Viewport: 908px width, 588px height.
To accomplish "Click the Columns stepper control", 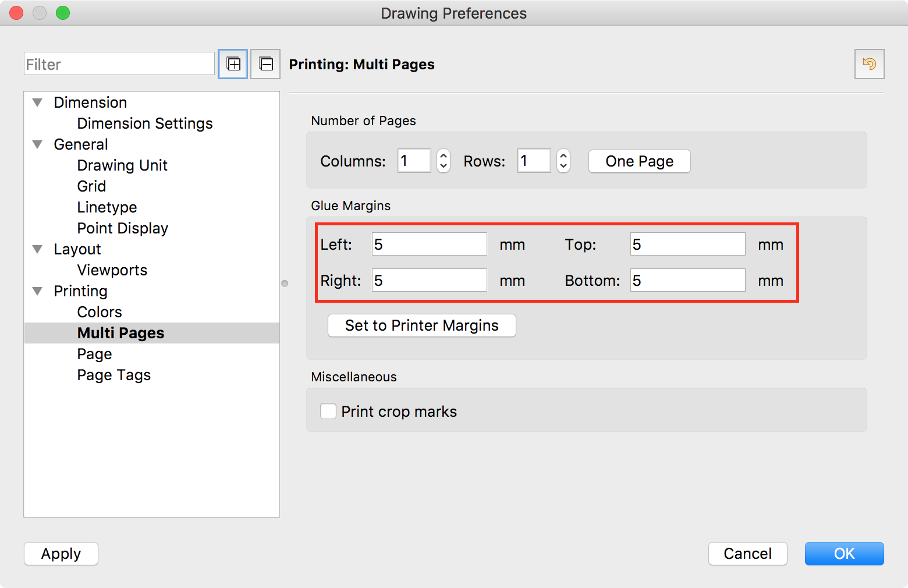I will (444, 161).
